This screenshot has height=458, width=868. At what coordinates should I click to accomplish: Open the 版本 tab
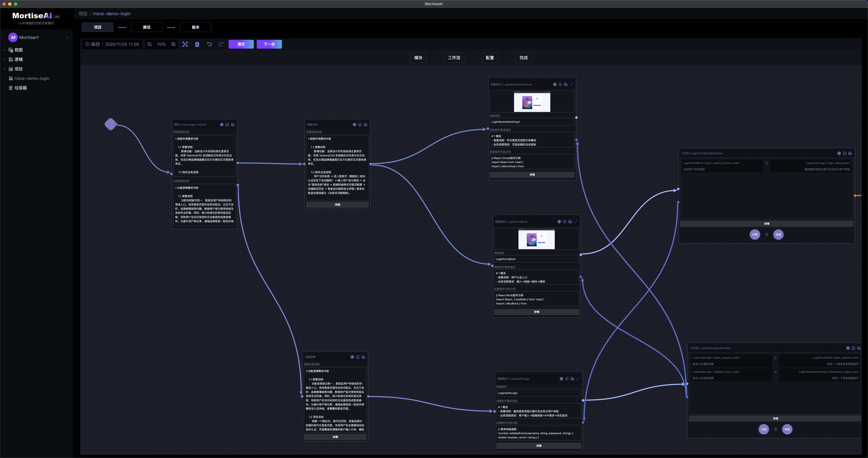196,27
